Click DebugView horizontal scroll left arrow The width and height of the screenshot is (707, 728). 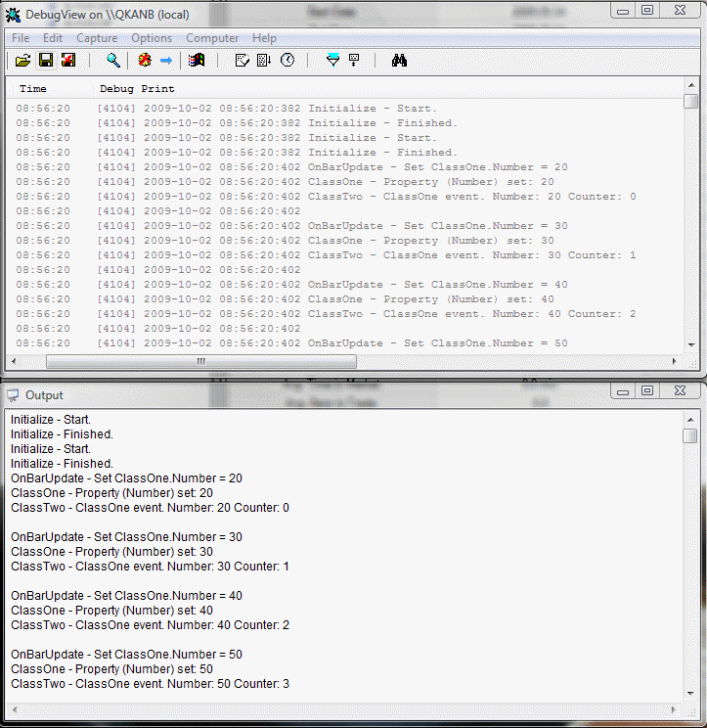(14, 361)
